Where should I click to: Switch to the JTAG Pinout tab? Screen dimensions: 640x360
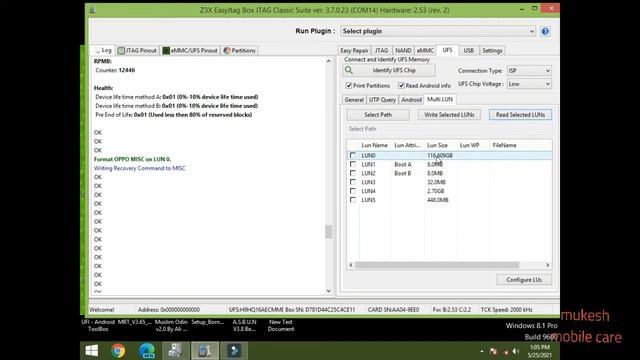click(x=137, y=51)
